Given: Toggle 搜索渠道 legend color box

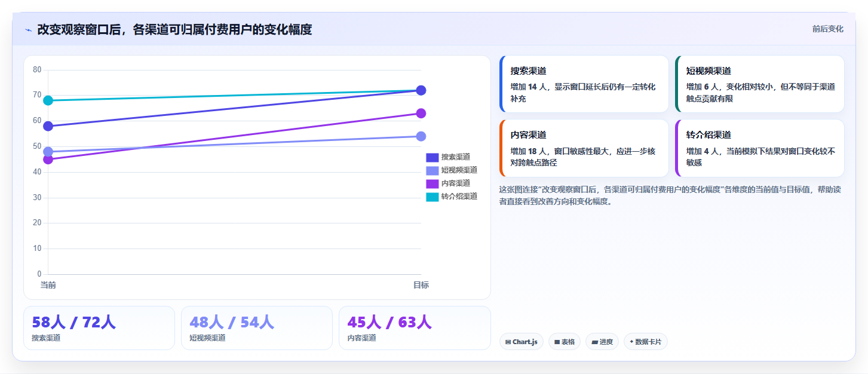Looking at the screenshot, I should point(432,157).
